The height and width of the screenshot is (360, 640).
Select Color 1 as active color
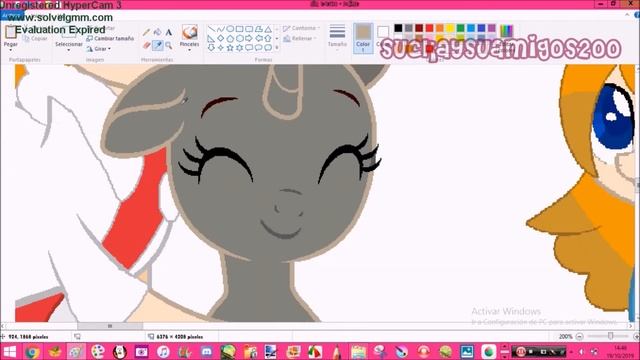(363, 38)
